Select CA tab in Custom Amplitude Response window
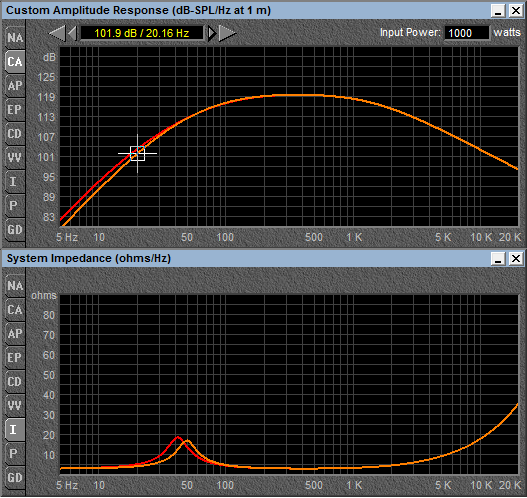Image resolution: width=527 pixels, height=498 pixels. 15,62
